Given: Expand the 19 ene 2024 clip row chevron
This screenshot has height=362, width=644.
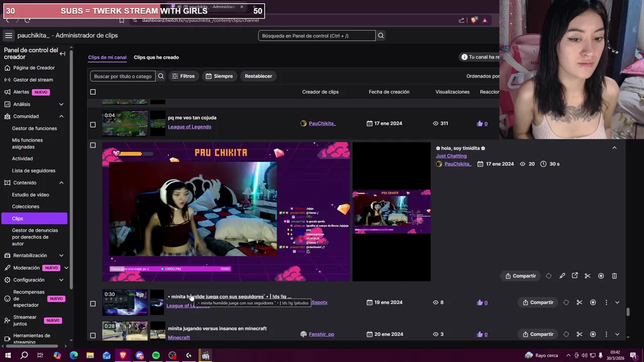Looking at the screenshot, I should [x=617, y=303].
